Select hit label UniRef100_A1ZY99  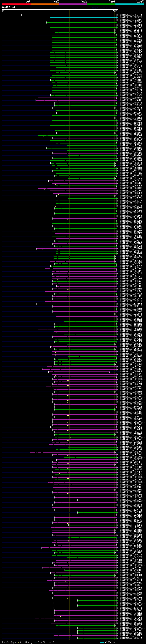pyautogui.click(x=131, y=20)
